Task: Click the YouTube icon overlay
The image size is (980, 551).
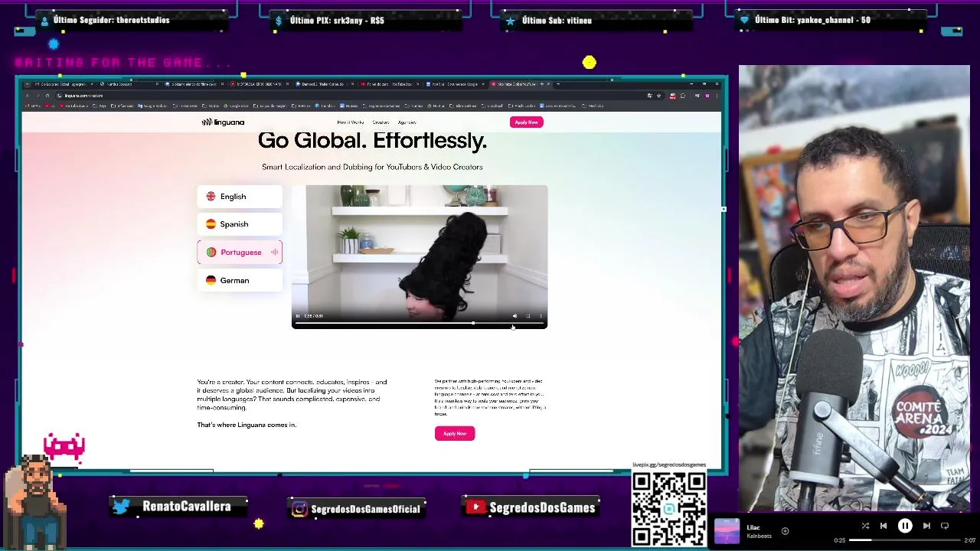Action: pyautogui.click(x=476, y=507)
